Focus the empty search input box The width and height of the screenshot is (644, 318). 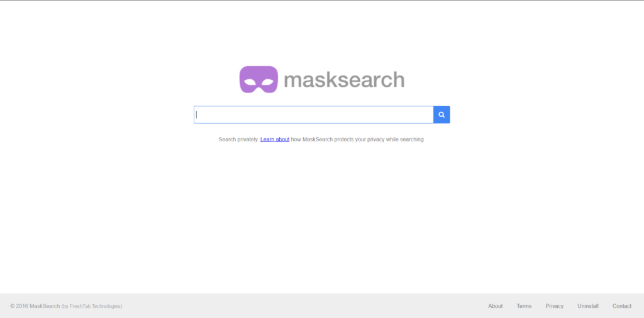coord(314,115)
